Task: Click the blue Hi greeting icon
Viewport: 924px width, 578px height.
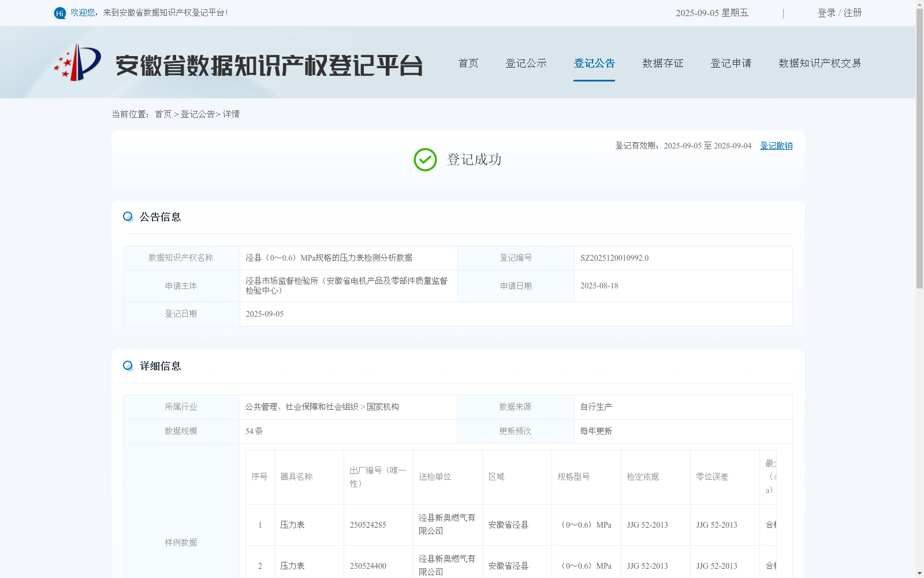Action: click(x=60, y=13)
